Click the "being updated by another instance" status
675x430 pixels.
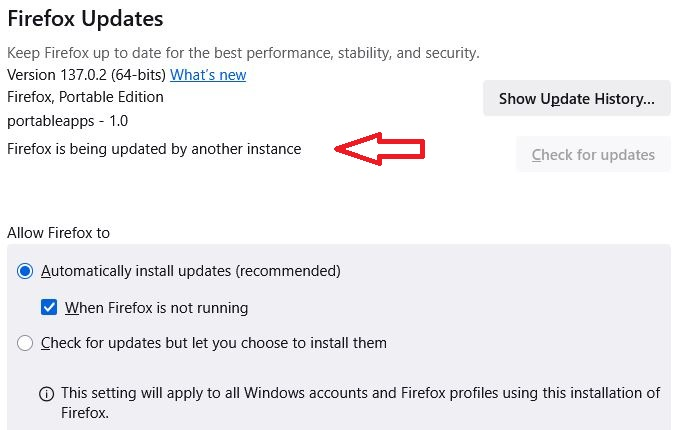coord(154,149)
